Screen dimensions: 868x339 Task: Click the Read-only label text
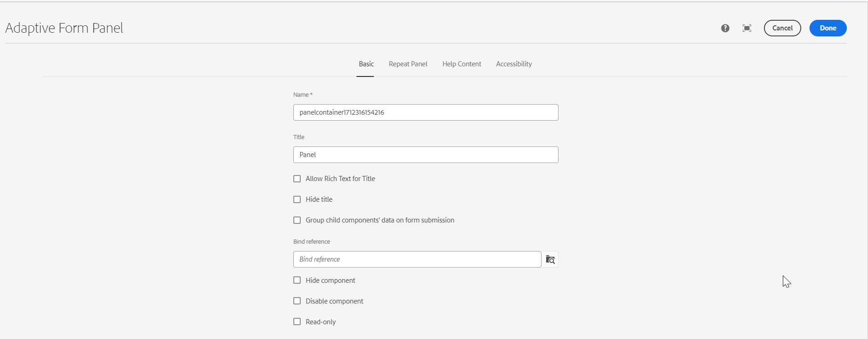[x=320, y=322]
